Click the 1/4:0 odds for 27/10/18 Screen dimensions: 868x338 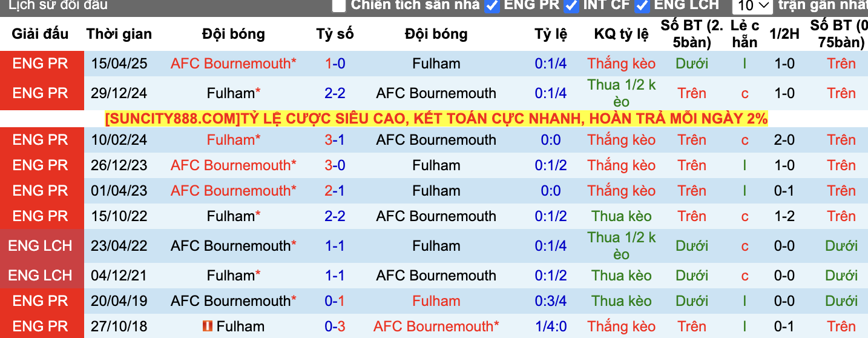[x=551, y=326]
